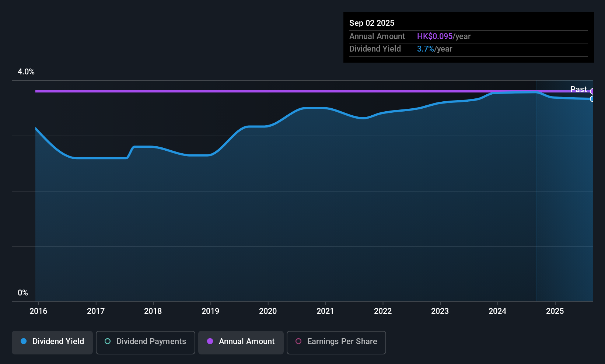Click the pink Earnings Per Share ring icon
605x364 pixels.
(x=298, y=342)
